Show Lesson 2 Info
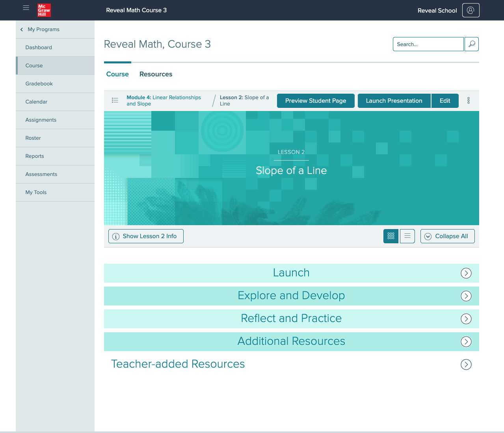 pos(146,236)
